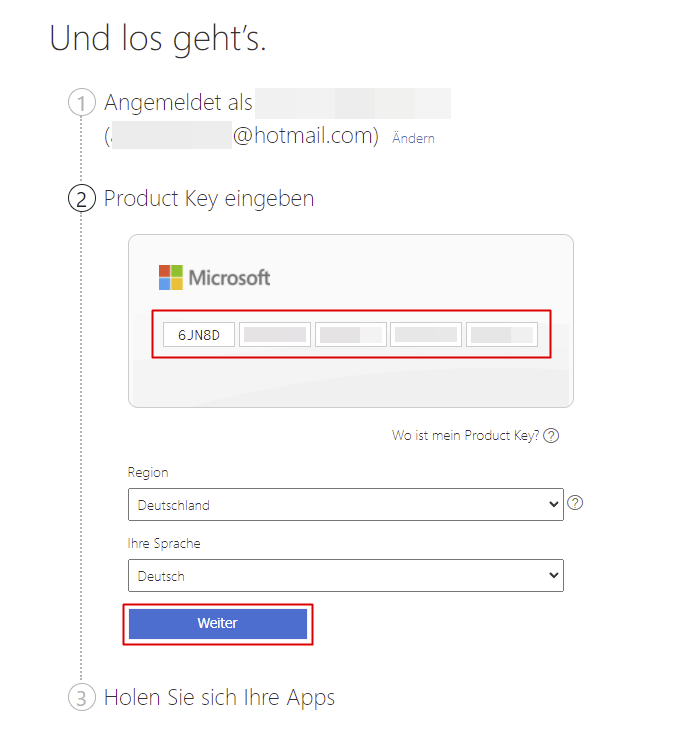Click the Holen Sie sich Ihre Apps heading
This screenshot has height=745, width=687.
[219, 697]
